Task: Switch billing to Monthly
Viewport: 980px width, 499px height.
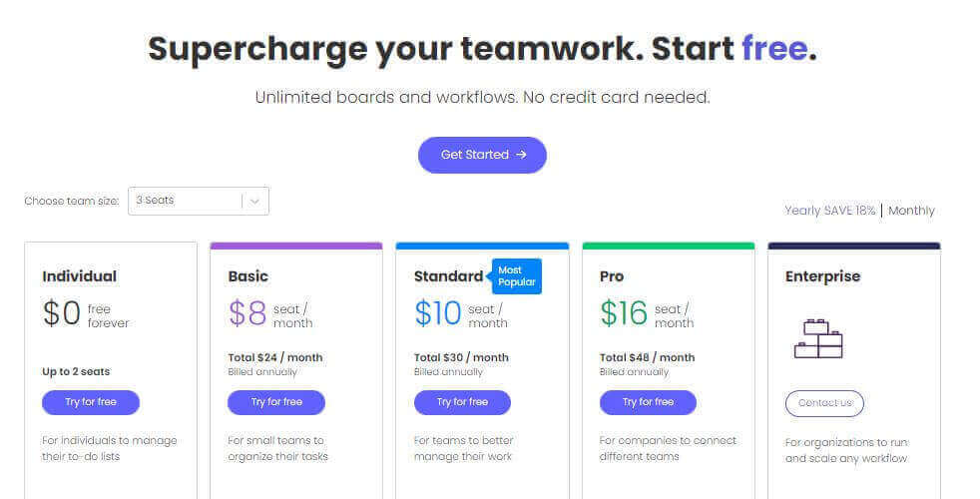Action: coord(911,211)
